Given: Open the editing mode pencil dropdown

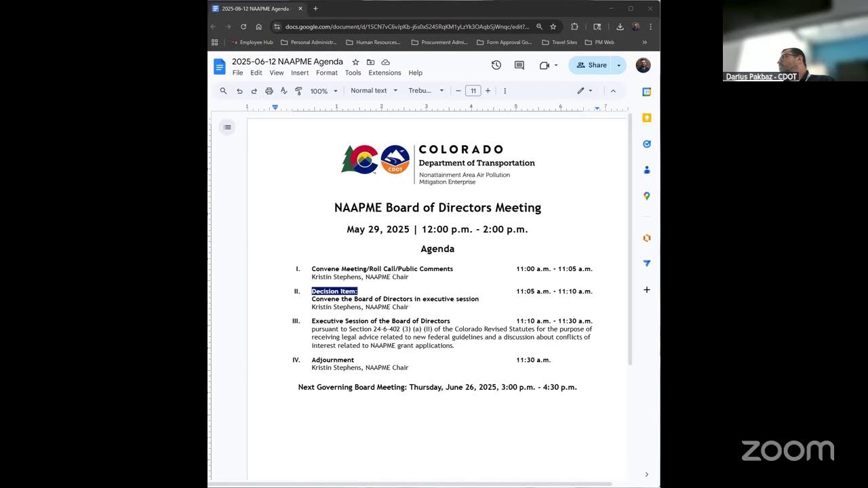Looking at the screenshot, I should (585, 91).
